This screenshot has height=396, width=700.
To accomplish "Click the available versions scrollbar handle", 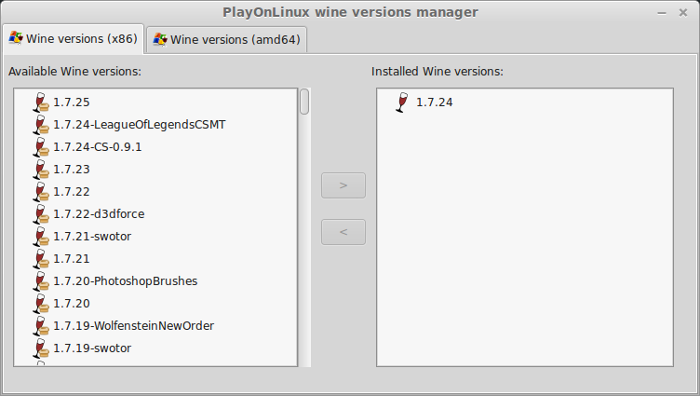I will pyautogui.click(x=304, y=102).
